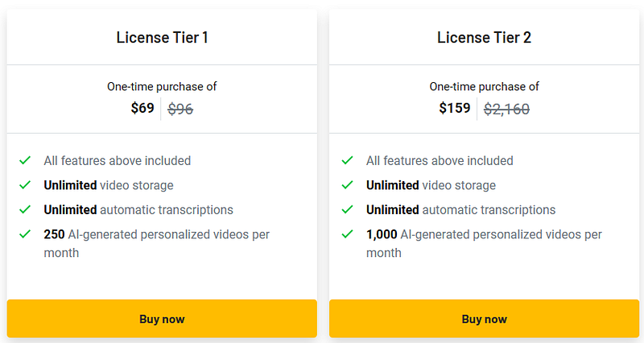The height and width of the screenshot is (343, 644).
Task: Click checkmark beside 1,000 AI-generated videos
Action: click(348, 234)
